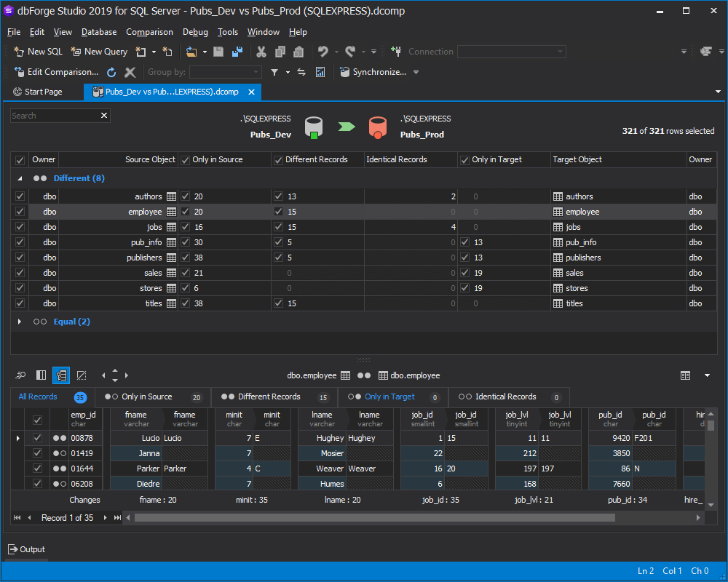Open the Output panel
Viewport: 728px width, 582px height.
point(26,549)
